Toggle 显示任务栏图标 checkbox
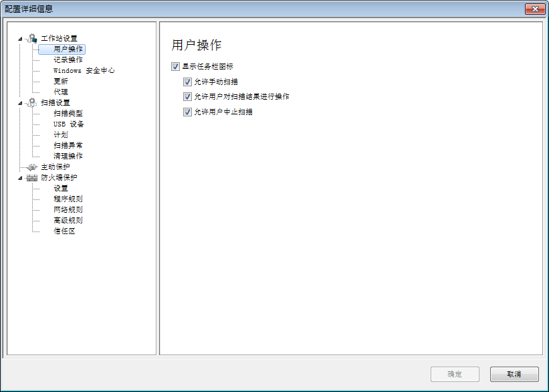Viewport: 549px width, 392px height. coord(176,66)
